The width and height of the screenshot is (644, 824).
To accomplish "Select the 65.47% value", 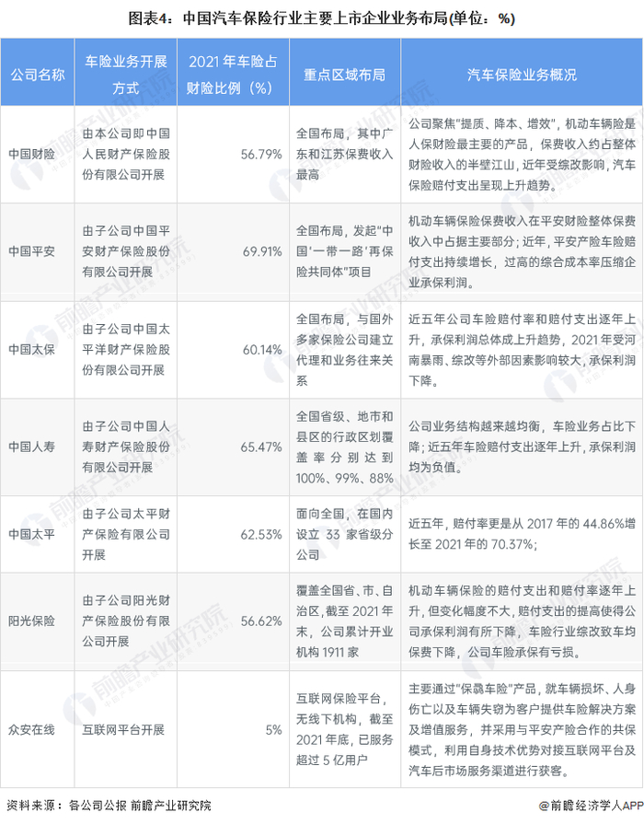I will coord(261,447).
